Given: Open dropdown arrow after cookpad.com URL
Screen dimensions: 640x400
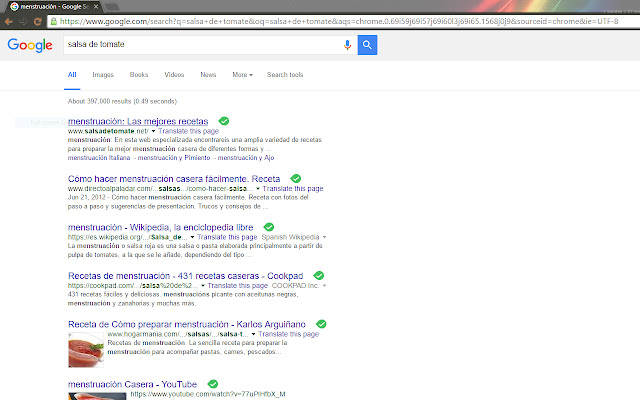Looking at the screenshot, I should pyautogui.click(x=203, y=286).
